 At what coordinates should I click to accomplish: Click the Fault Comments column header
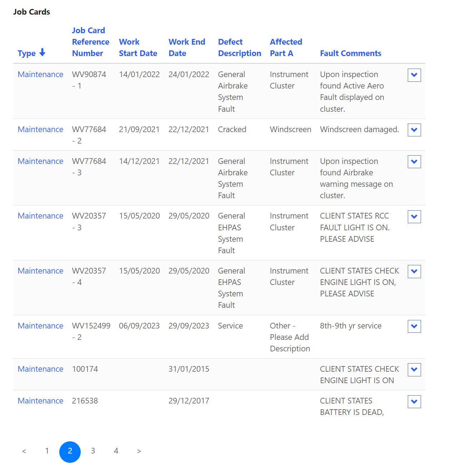coord(350,53)
